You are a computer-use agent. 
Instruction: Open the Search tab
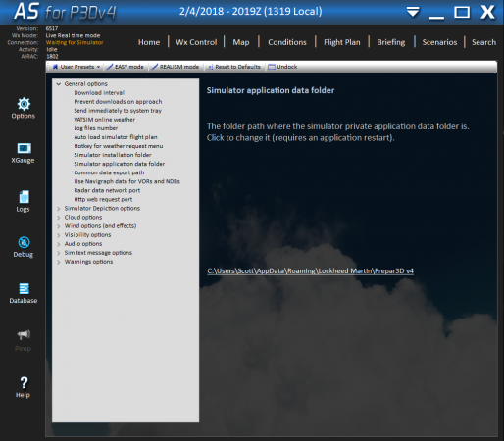tap(483, 42)
